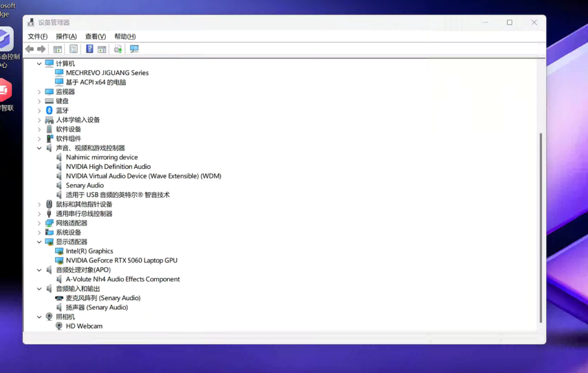Collapse the 音频输入和输出 category
The width and height of the screenshot is (588, 373).
(x=39, y=289)
